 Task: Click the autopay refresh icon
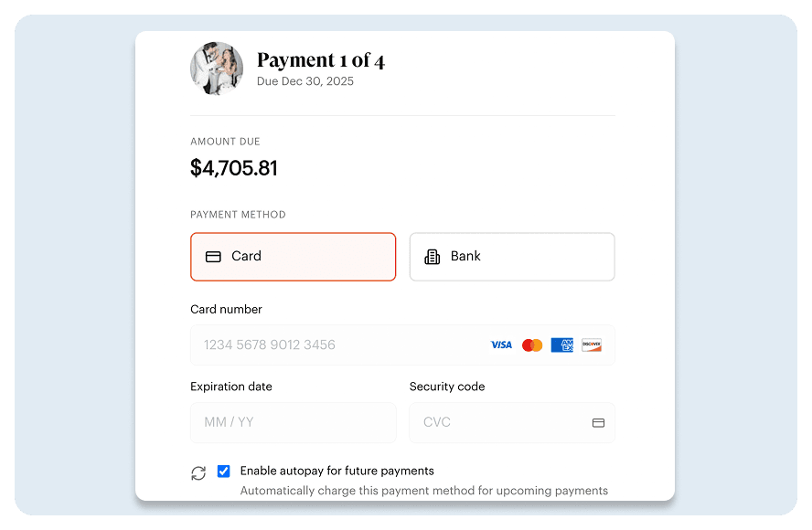198,472
